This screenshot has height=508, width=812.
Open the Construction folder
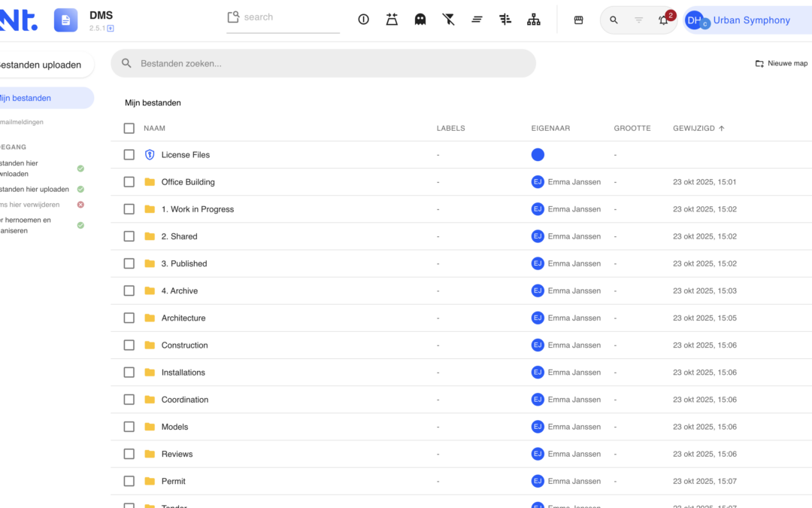pos(184,345)
